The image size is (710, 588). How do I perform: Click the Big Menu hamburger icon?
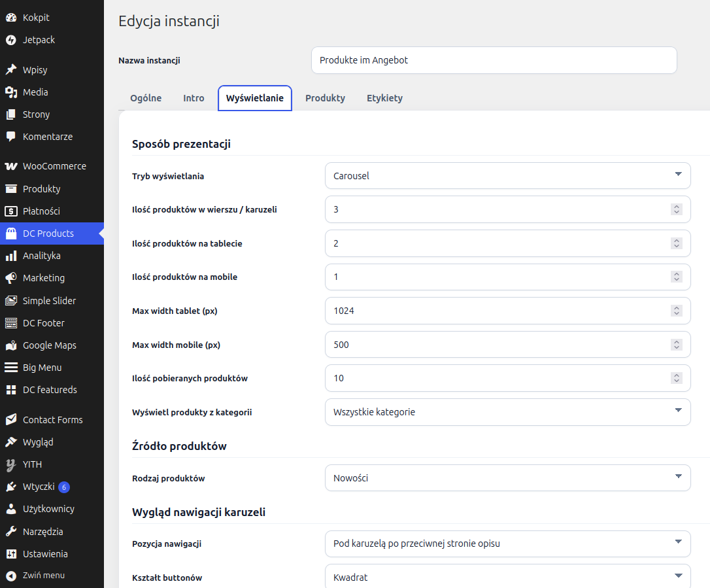[11, 368]
